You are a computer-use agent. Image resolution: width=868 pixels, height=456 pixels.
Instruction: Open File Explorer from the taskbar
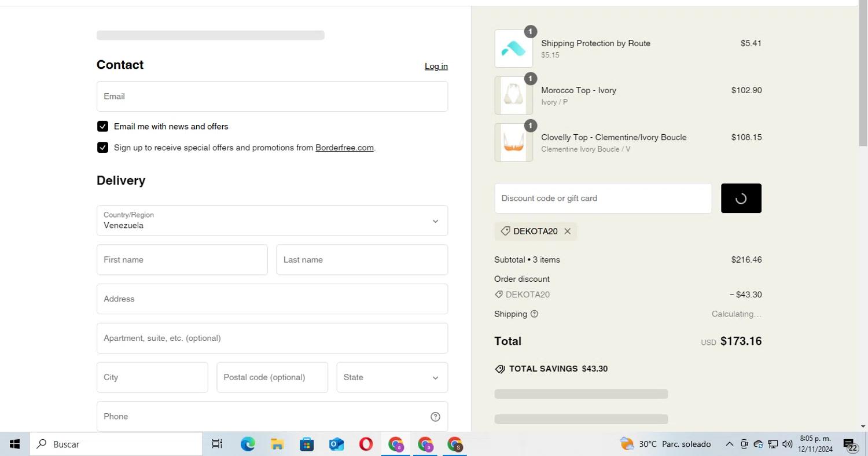point(277,444)
